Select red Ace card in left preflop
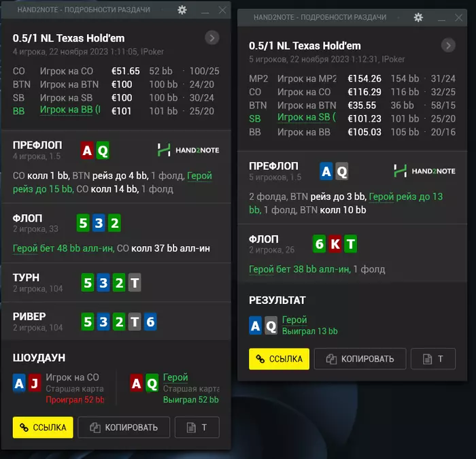Image resolution: width=476 pixels, height=459 pixels. [x=87, y=150]
